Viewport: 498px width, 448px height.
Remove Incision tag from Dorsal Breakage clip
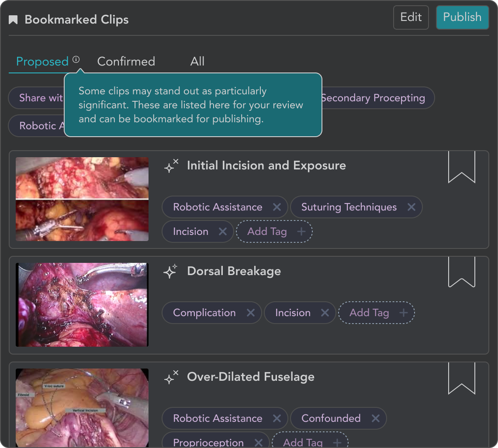pyautogui.click(x=325, y=313)
